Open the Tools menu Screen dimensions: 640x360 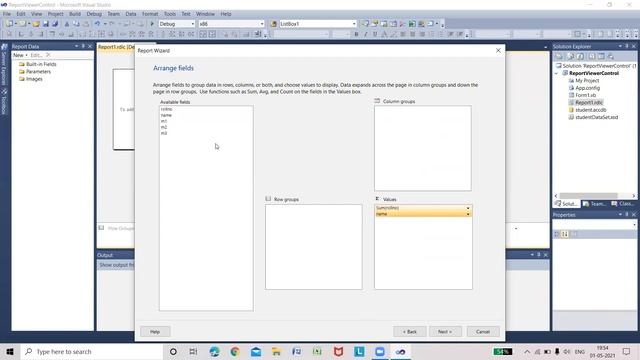(x=170, y=14)
